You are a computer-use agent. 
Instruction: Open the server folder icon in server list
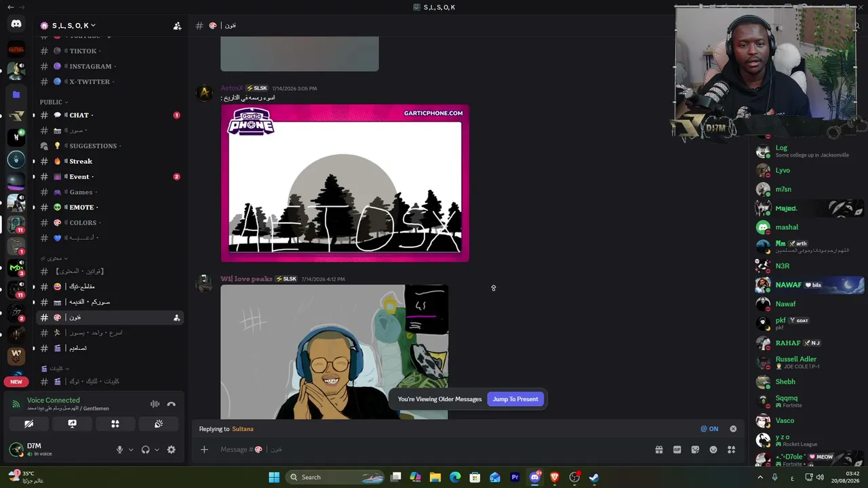16,95
